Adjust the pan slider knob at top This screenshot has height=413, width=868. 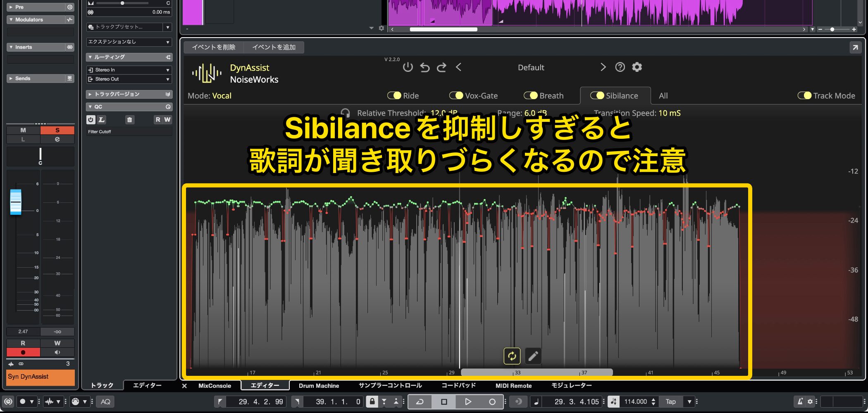point(122,3)
